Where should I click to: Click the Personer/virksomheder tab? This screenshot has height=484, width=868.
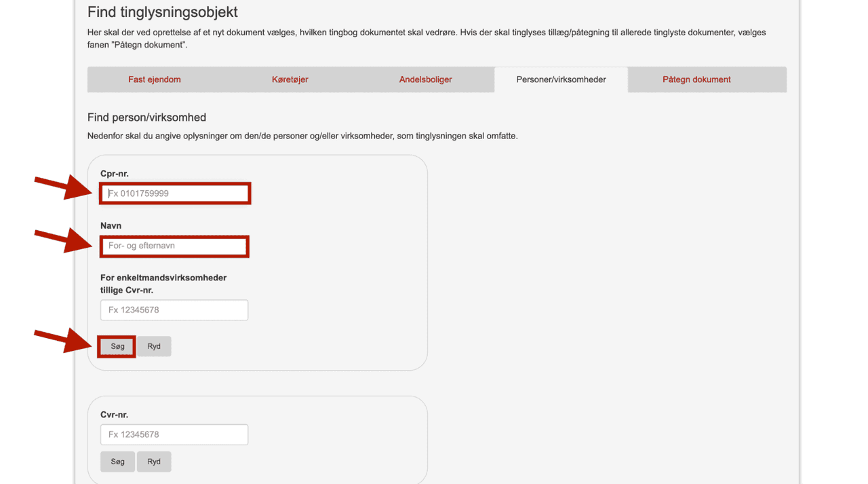561,79
